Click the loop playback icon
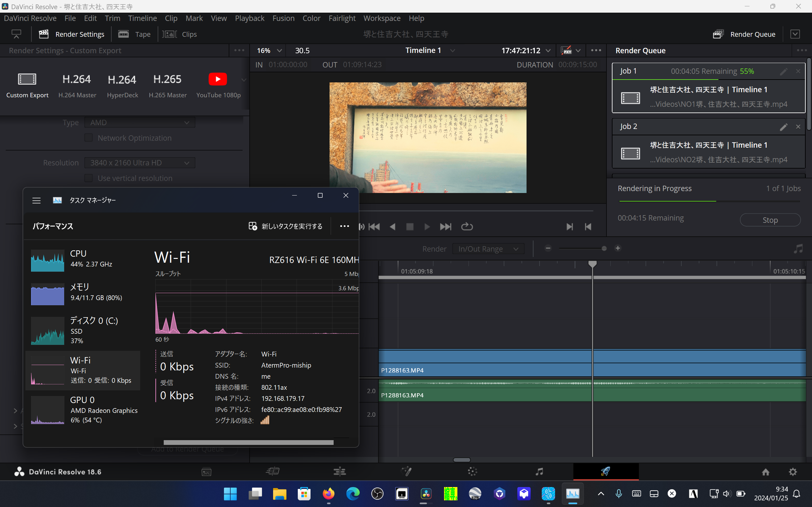The width and height of the screenshot is (812, 507). coord(467,227)
